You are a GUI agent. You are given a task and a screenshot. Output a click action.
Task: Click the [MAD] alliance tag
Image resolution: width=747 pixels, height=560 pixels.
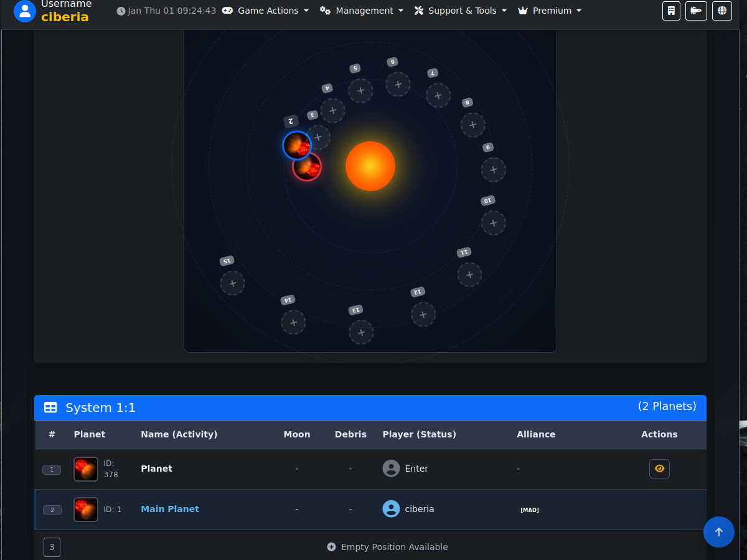tap(530, 510)
